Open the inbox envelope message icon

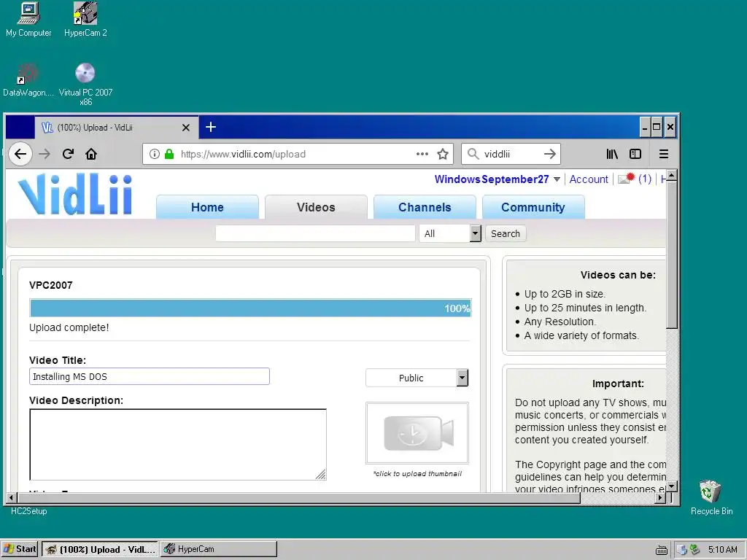pyautogui.click(x=626, y=179)
